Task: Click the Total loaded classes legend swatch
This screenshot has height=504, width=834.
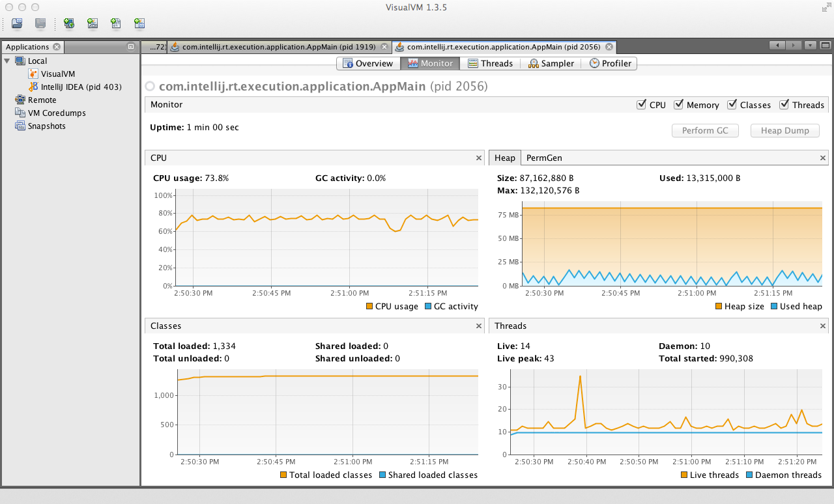Action: pyautogui.click(x=283, y=475)
